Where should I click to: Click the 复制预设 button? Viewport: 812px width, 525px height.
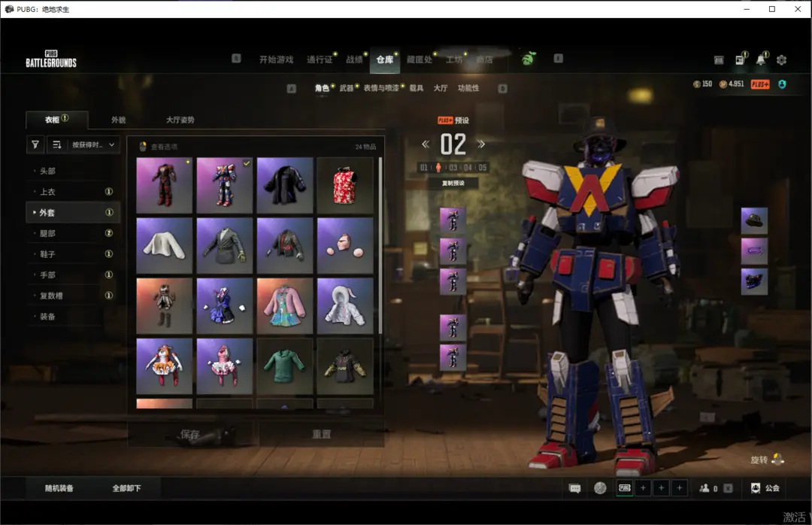(x=453, y=183)
